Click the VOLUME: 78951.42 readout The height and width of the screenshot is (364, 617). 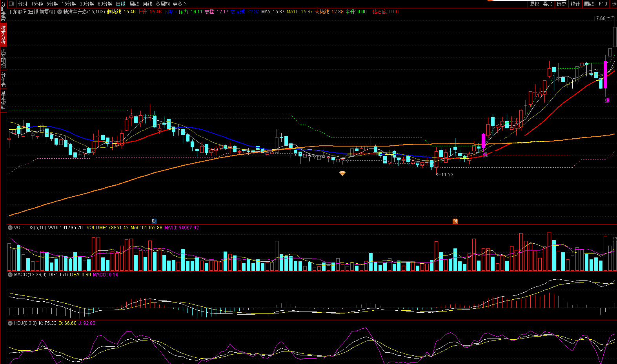(107, 228)
